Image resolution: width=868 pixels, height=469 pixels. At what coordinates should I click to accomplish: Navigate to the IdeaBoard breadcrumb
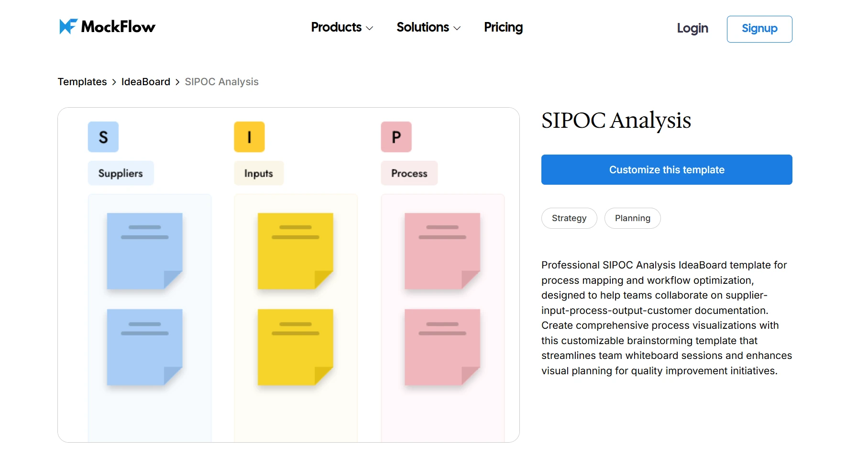point(145,82)
